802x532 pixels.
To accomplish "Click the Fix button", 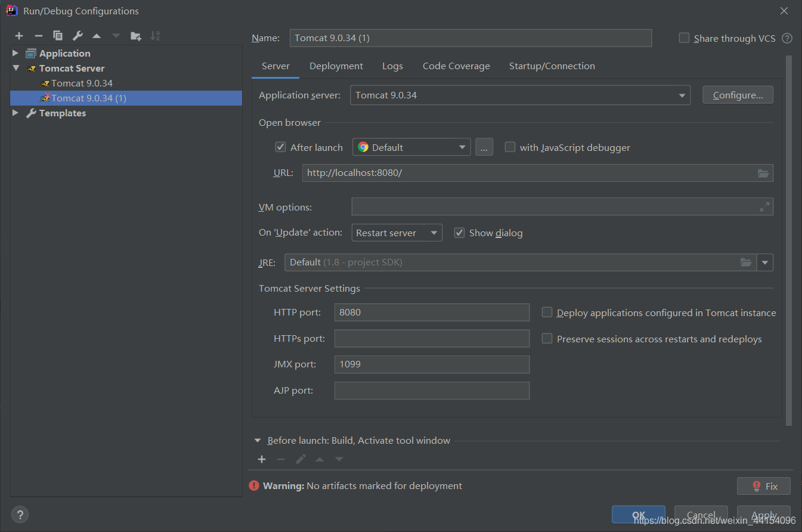I will coord(764,486).
